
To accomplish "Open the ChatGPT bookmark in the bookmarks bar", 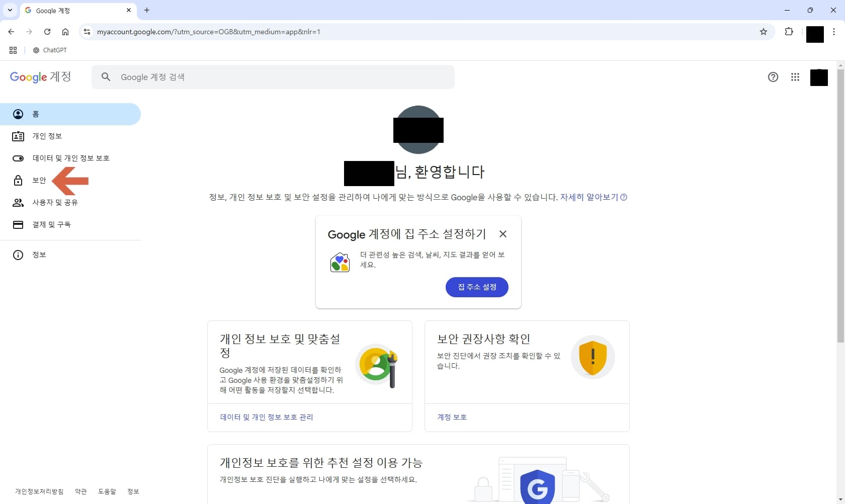I will tap(49, 50).
